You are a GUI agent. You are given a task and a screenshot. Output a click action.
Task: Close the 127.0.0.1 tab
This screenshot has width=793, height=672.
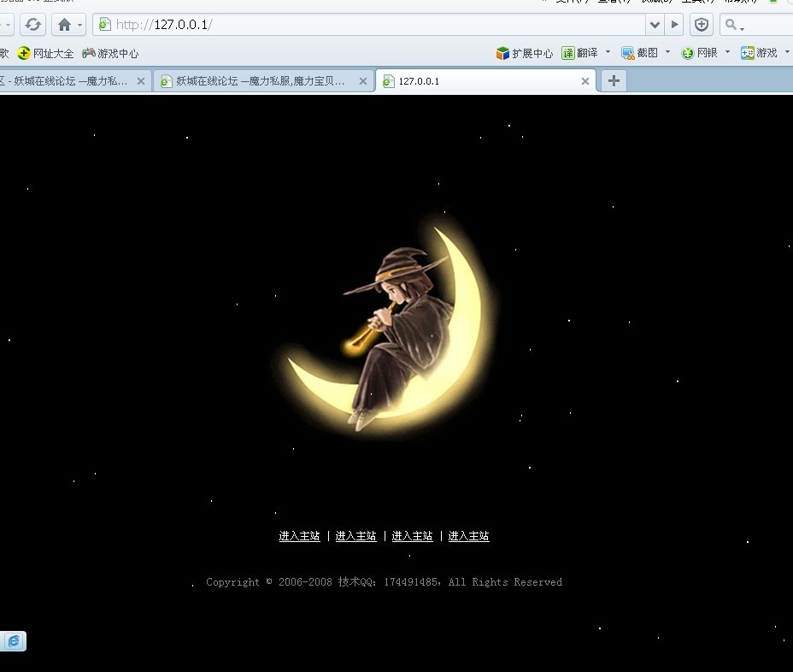[x=585, y=81]
